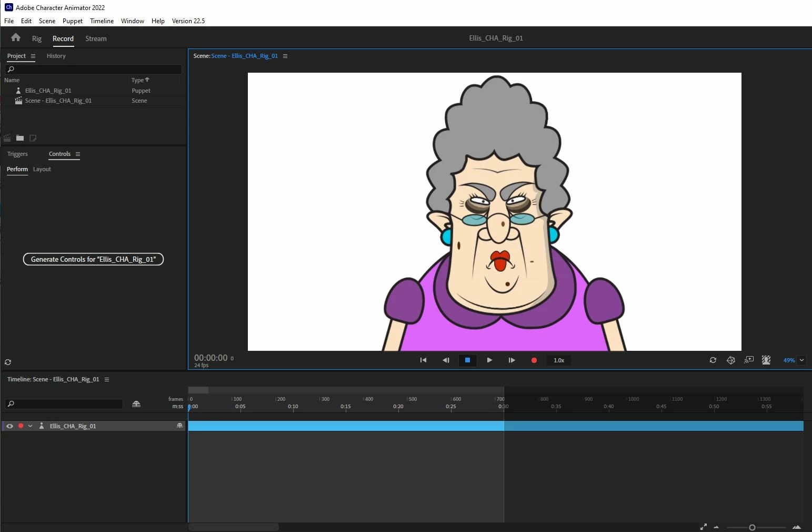Go to the start of the scene
The height and width of the screenshot is (532, 812).
coord(423,360)
